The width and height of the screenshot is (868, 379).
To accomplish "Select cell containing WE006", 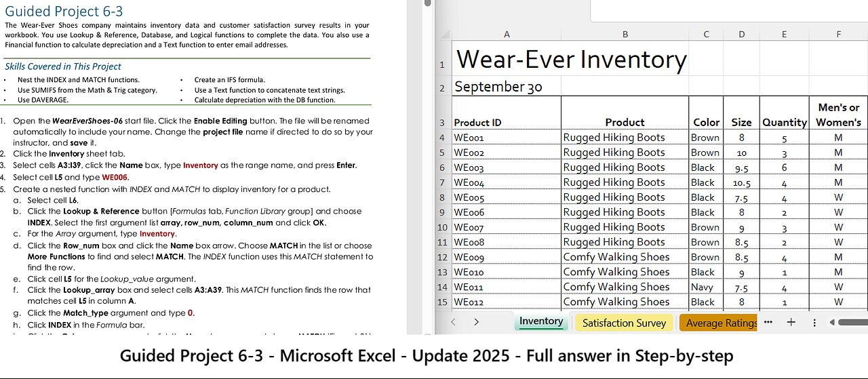I will pos(507,212).
